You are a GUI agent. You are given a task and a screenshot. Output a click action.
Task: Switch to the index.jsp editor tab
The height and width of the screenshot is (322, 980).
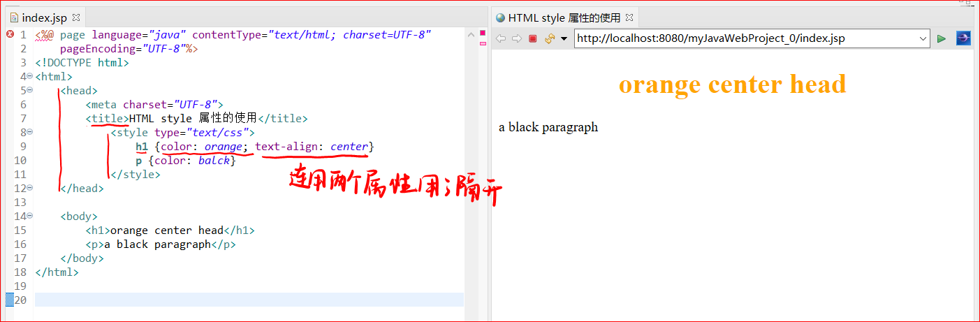(45, 17)
